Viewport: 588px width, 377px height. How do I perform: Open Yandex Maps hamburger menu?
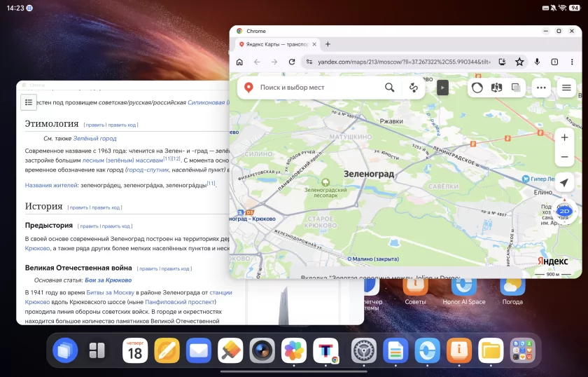[x=566, y=88]
